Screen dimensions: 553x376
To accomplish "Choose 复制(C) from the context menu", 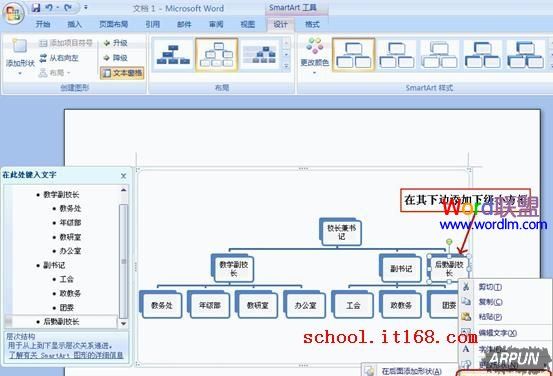I will click(x=505, y=302).
